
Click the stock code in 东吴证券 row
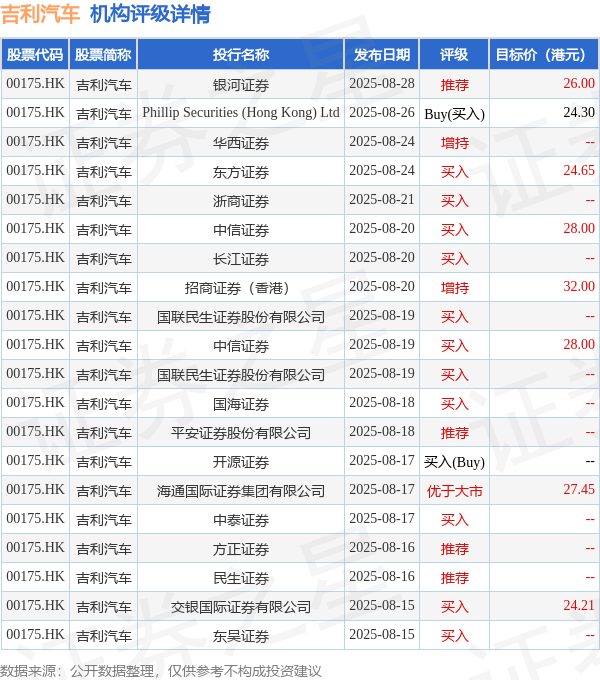pyautogui.click(x=35, y=634)
